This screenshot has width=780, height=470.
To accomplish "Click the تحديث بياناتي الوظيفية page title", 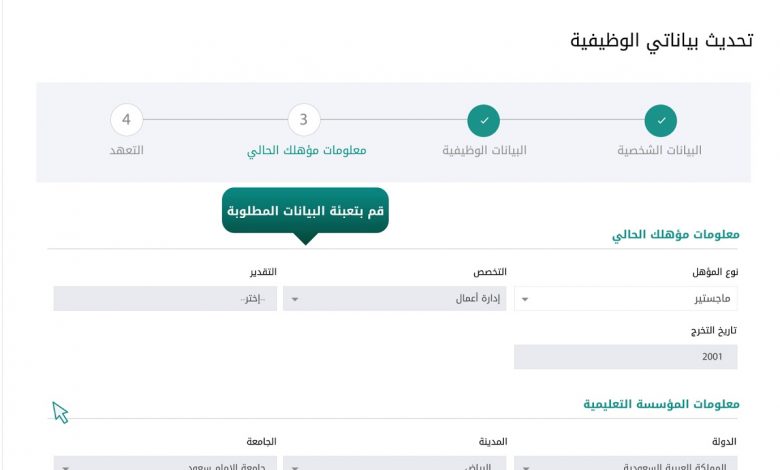I will click(662, 40).
